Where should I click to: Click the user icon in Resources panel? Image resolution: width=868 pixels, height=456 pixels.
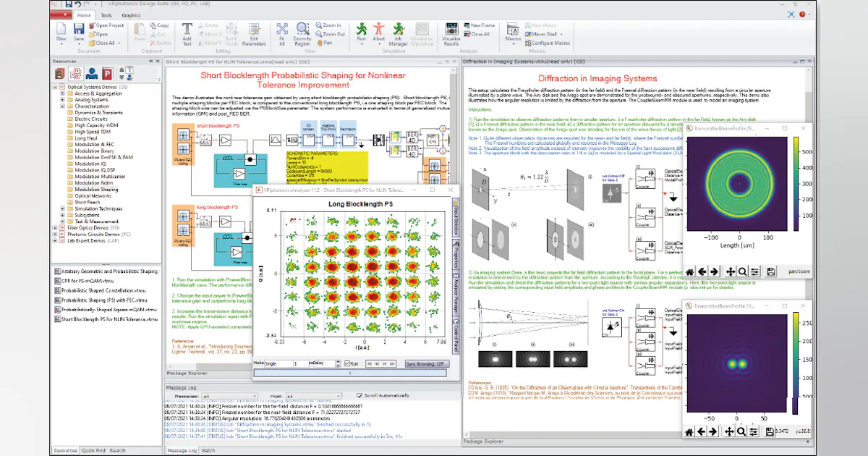[x=92, y=73]
